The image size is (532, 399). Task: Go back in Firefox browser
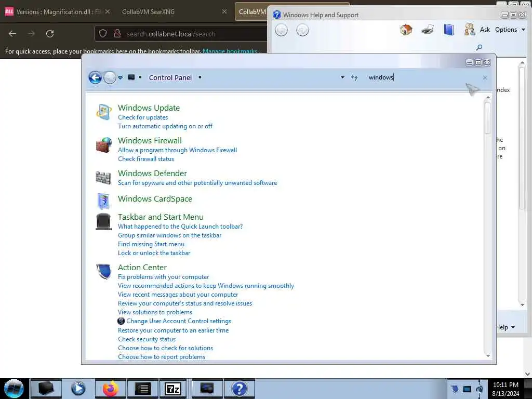coord(12,34)
